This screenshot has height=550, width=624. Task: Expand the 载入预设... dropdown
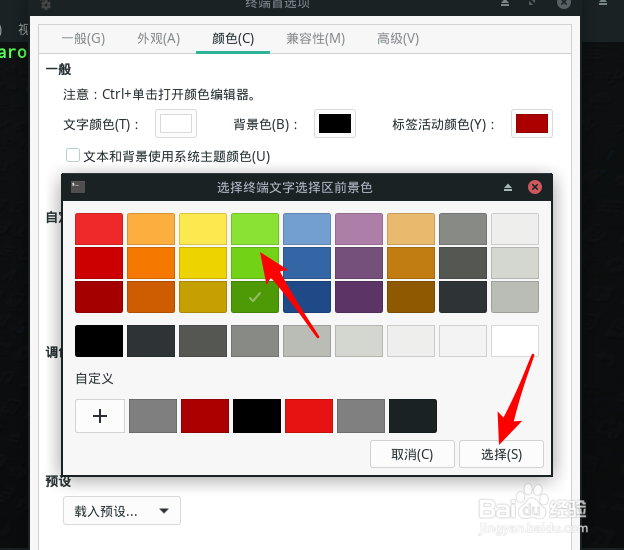[x=122, y=511]
